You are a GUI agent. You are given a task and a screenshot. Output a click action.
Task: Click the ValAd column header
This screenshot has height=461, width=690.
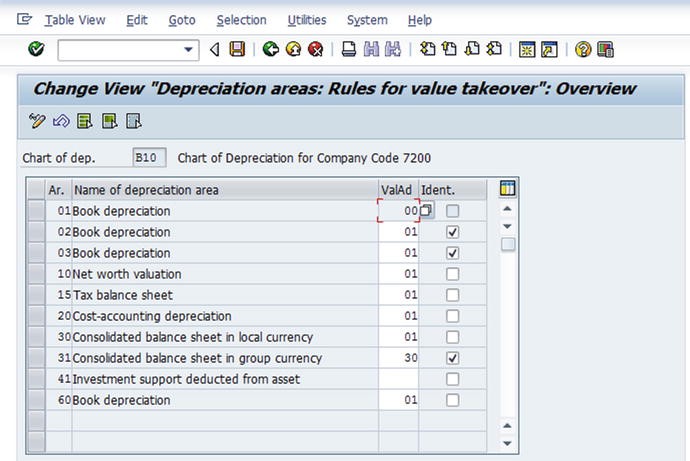coord(398,190)
